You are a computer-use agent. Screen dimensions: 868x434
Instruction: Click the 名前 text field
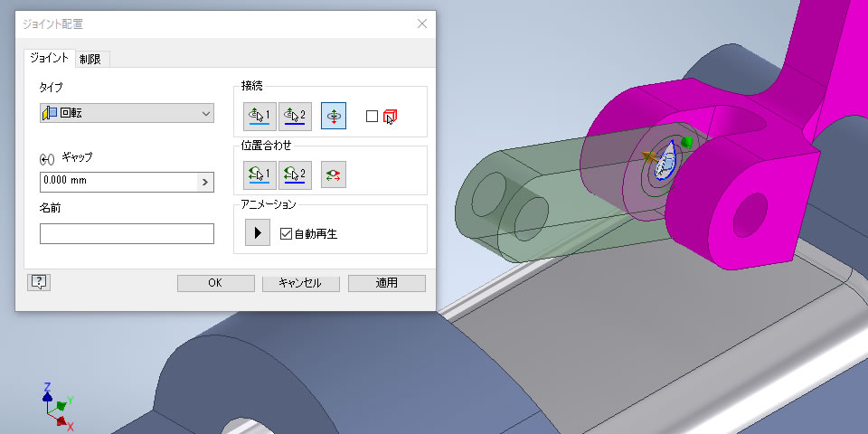point(127,233)
